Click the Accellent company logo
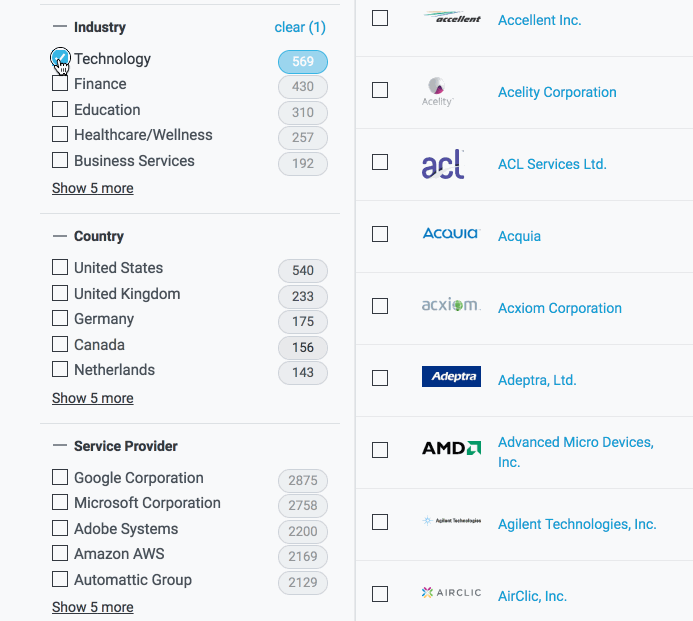Viewport: 693px width, 621px height. 451,19
